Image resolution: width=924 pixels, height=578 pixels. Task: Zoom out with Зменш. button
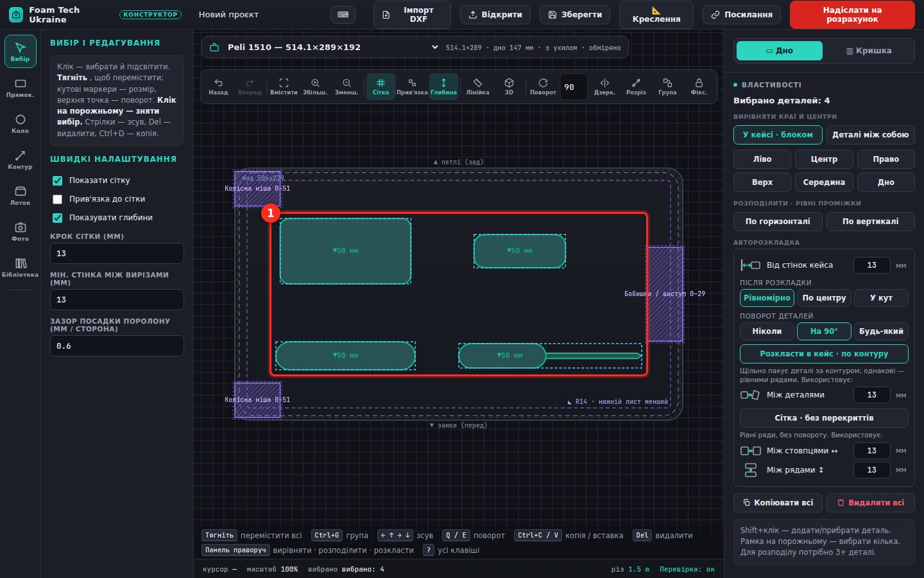pyautogui.click(x=346, y=87)
